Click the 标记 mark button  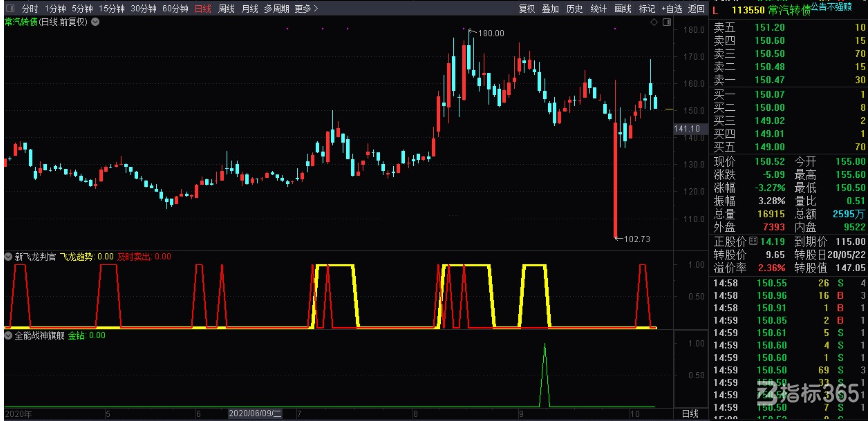[647, 8]
